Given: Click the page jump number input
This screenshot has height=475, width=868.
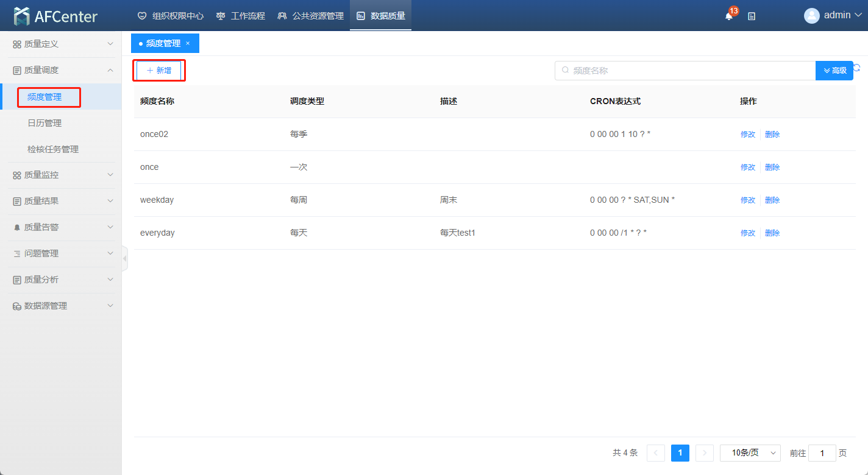Looking at the screenshot, I should (x=822, y=453).
